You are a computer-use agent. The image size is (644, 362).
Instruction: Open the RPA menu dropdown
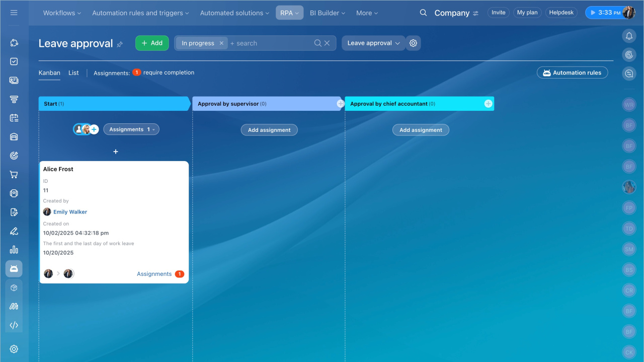click(289, 13)
